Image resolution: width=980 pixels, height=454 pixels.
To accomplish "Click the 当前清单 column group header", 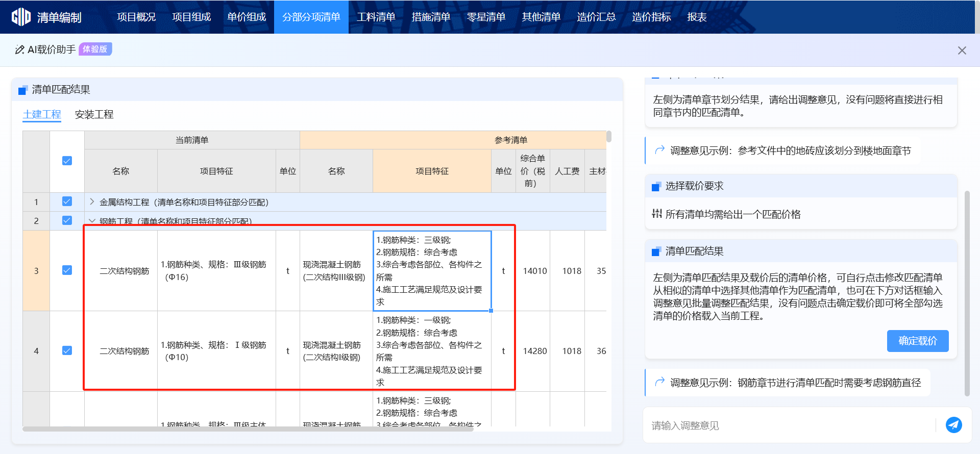I will coord(192,140).
